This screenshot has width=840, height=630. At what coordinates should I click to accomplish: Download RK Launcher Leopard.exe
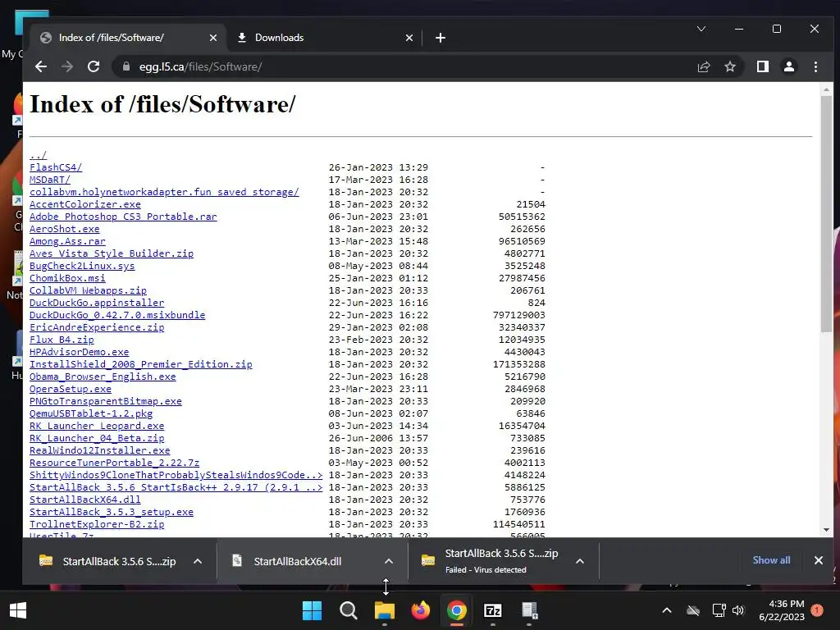[97, 426]
